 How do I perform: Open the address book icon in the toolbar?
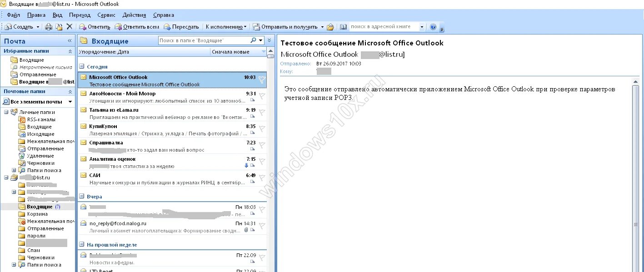[x=344, y=27]
